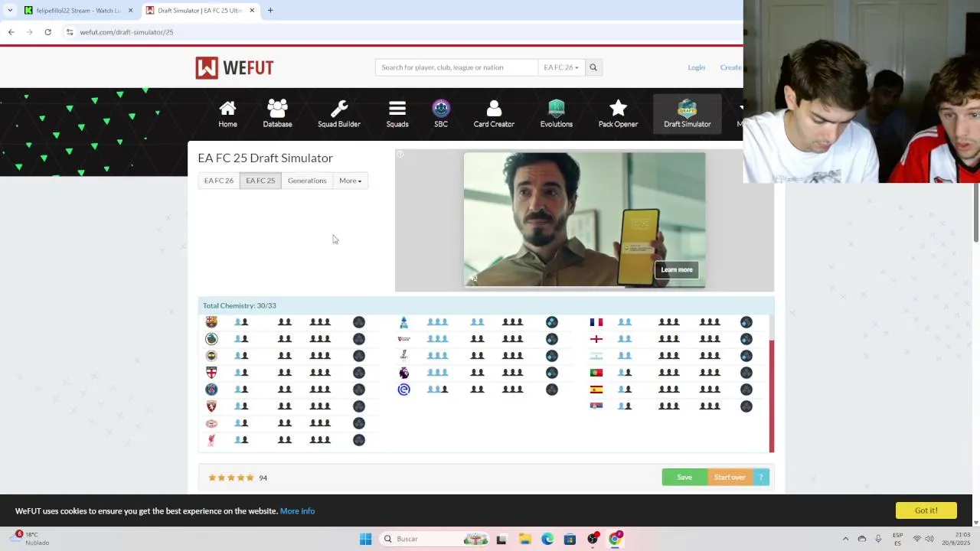Open the Windows Start menu
The width and height of the screenshot is (980, 551).
coord(365,539)
